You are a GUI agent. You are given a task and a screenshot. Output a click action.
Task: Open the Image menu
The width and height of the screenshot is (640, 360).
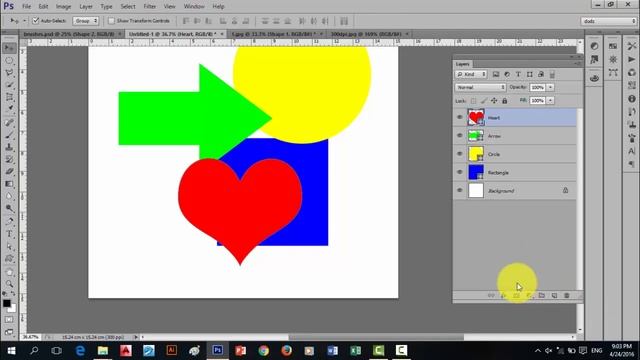pyautogui.click(x=63, y=7)
